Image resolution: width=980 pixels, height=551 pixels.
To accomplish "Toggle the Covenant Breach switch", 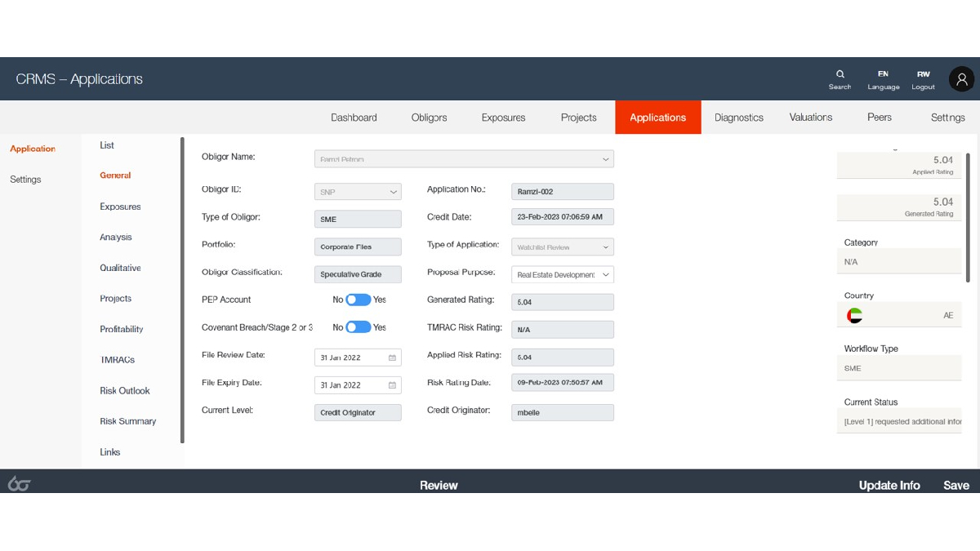I will [x=358, y=327].
